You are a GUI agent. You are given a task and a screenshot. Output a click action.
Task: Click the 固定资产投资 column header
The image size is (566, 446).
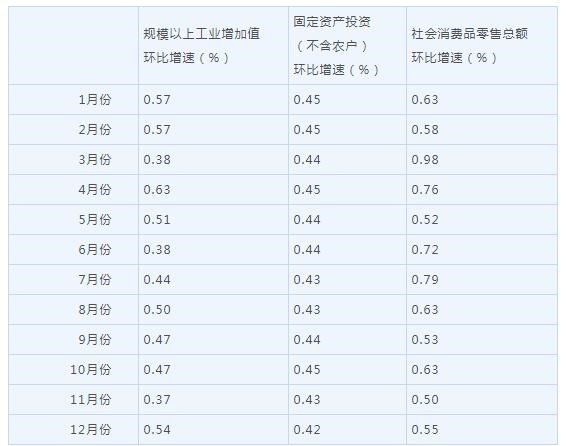336,46
